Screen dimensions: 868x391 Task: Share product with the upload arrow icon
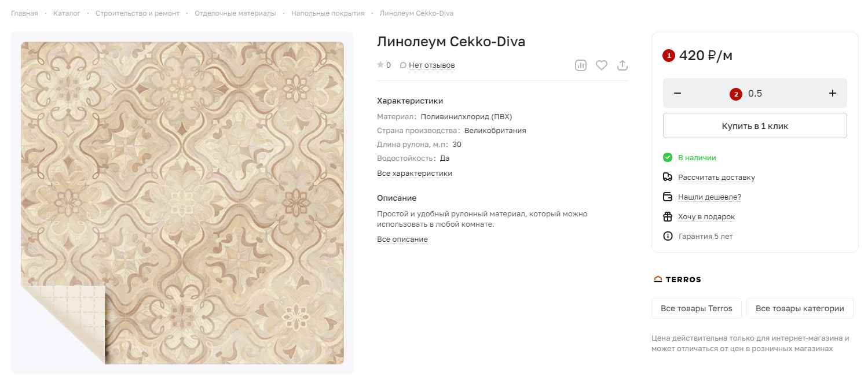pyautogui.click(x=622, y=65)
